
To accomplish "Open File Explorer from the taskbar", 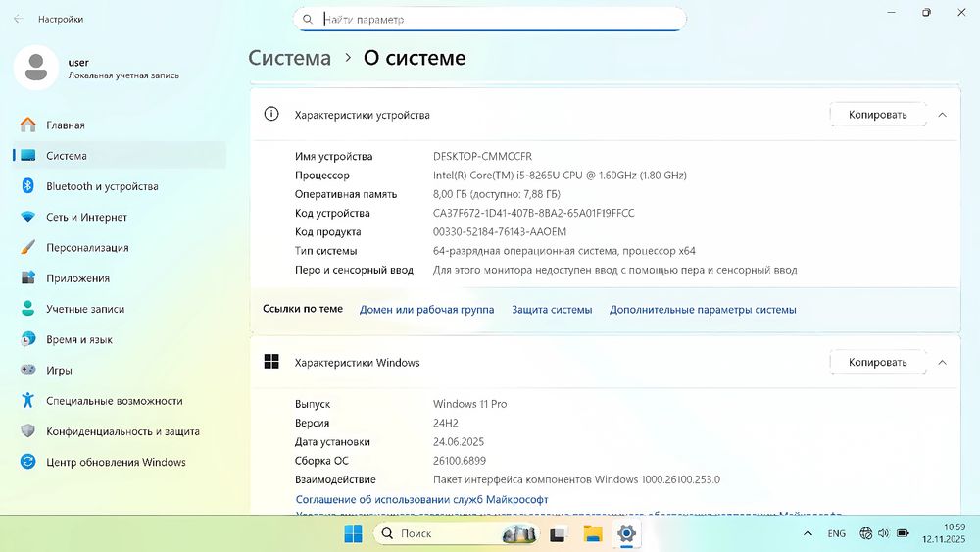I will pyautogui.click(x=593, y=533).
